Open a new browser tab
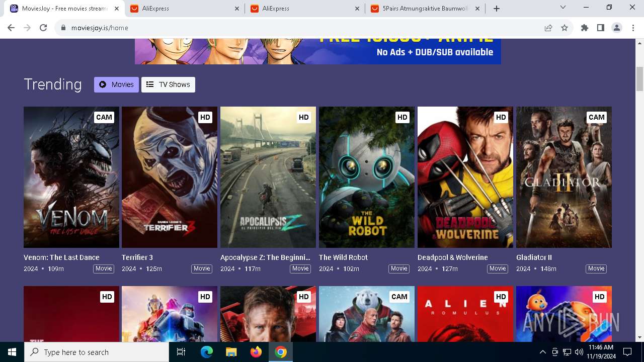Screen dimensions: 644x362 tap(497, 9)
